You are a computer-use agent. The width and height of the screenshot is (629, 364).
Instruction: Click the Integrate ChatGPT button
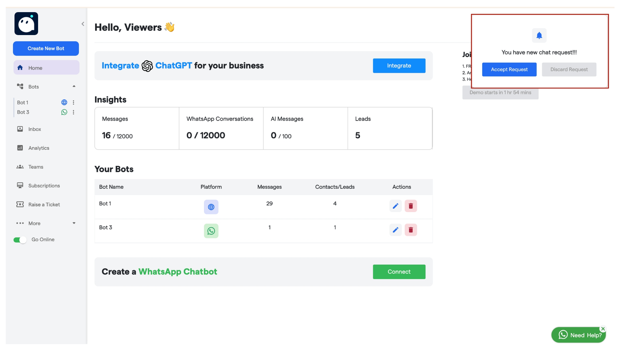click(x=399, y=66)
